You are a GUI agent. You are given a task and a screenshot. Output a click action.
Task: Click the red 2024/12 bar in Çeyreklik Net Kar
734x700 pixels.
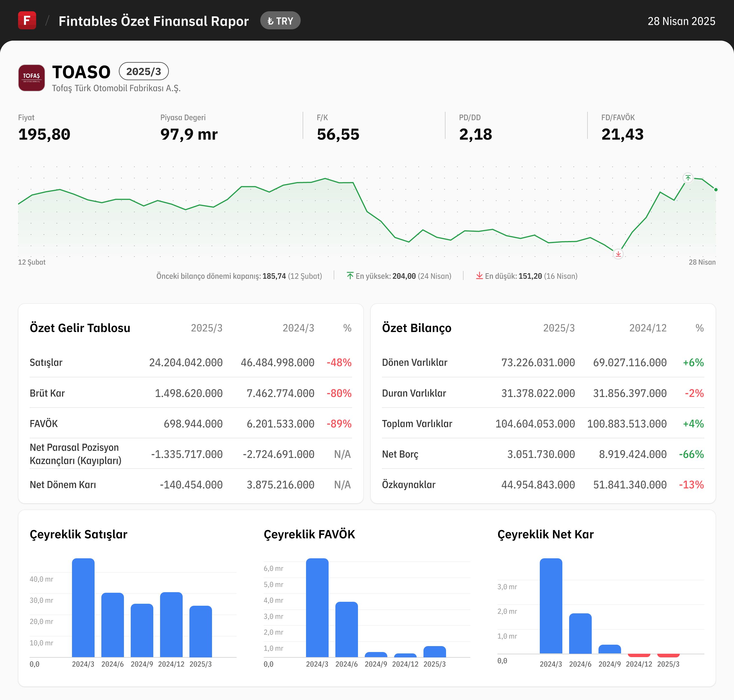coord(639,655)
